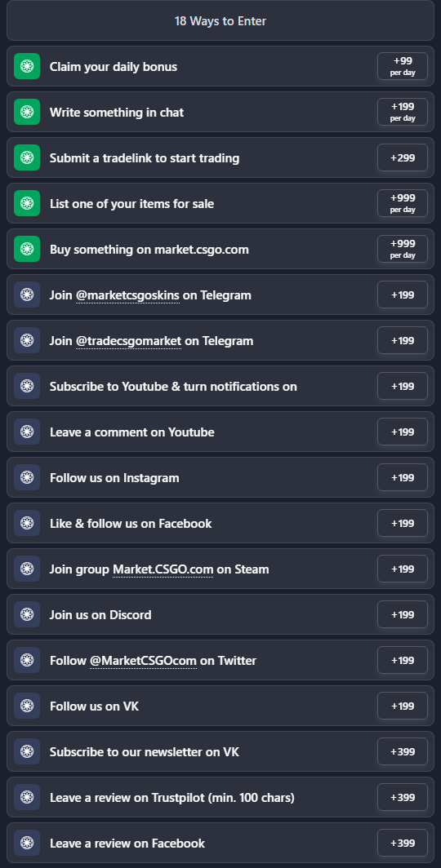441x868 pixels.
Task: Click icon next to List one of your items
Action: [27, 203]
